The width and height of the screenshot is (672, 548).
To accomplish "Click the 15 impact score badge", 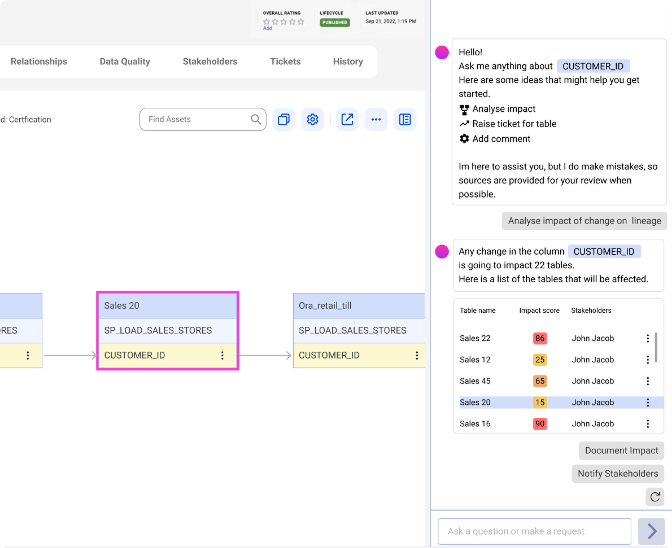I will point(540,402).
